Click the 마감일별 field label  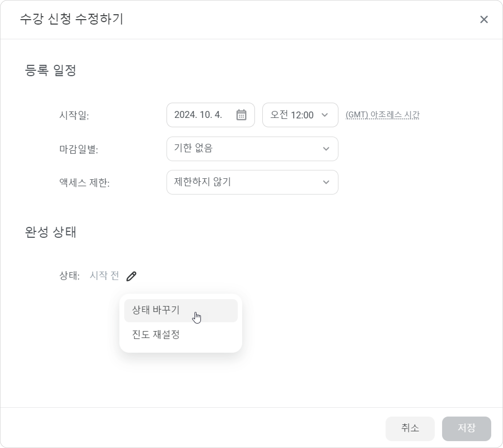click(79, 149)
